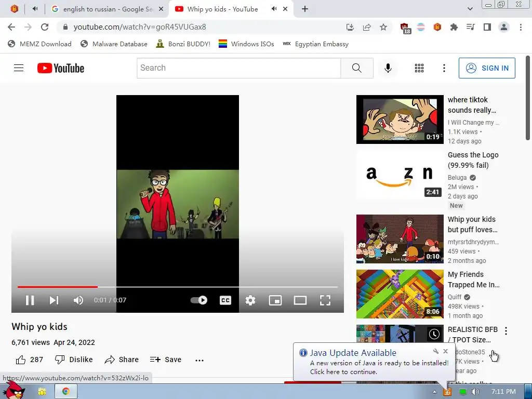
Task: Click the install app icon in address bar
Action: coord(350,27)
